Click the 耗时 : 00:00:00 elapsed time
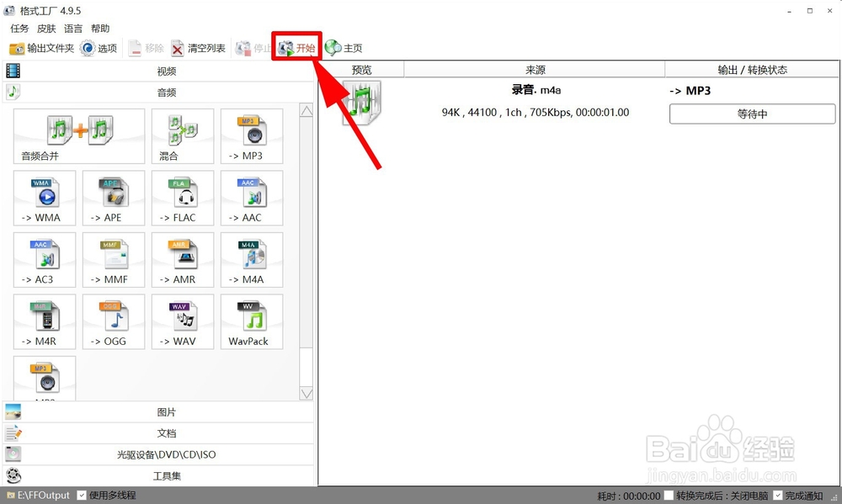This screenshot has height=504, width=842. click(x=629, y=496)
